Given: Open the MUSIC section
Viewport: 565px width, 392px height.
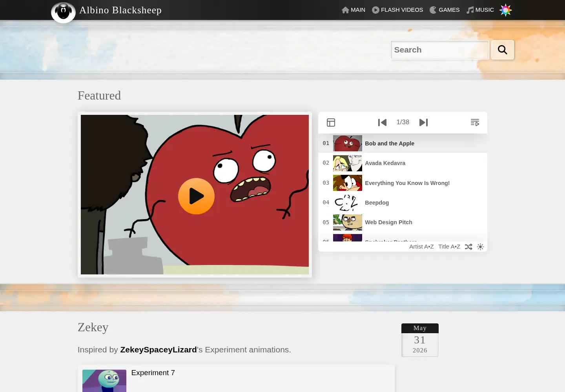Looking at the screenshot, I should (x=480, y=10).
